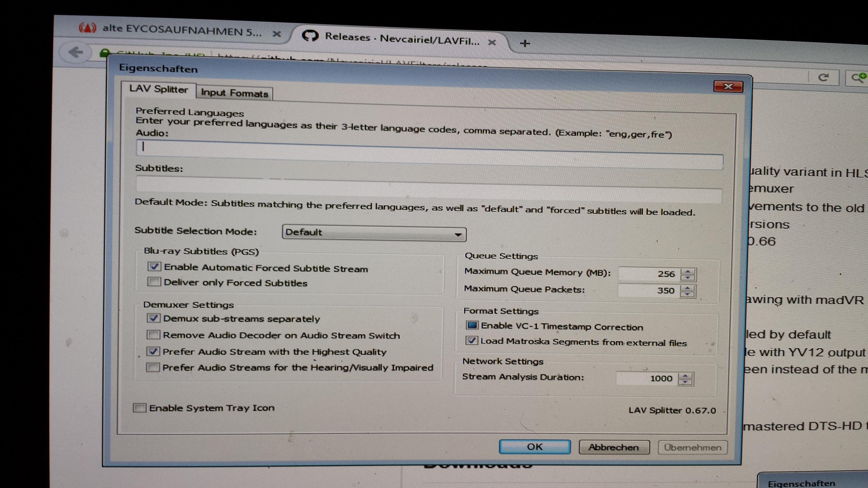
Task: Increase Stream Analysis Duration with up arrow
Action: pos(685,376)
